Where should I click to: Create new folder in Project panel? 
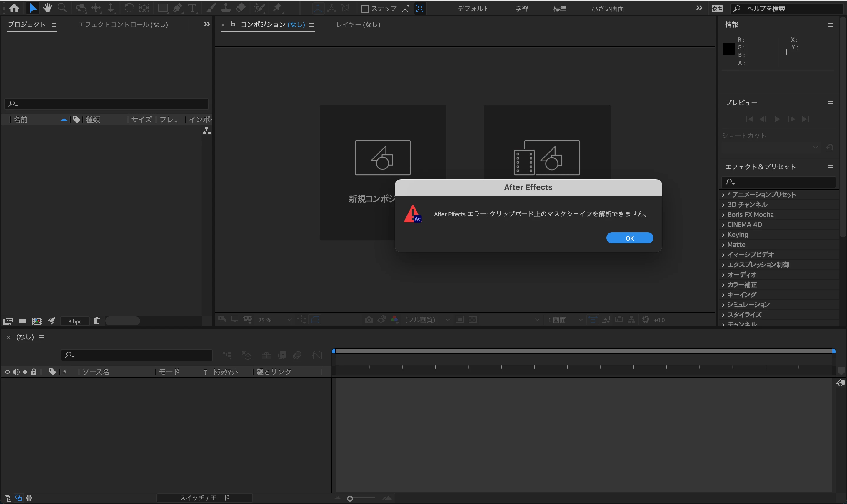(22, 321)
